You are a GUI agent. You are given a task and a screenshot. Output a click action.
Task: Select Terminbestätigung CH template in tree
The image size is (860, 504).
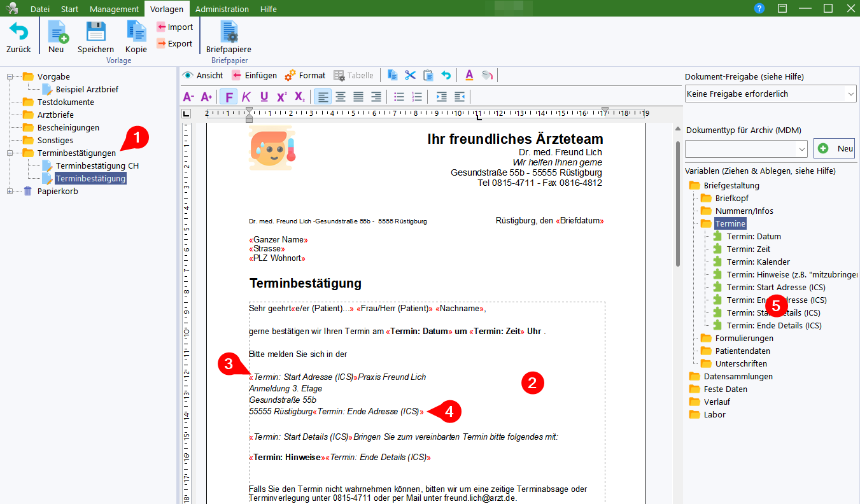(x=97, y=165)
